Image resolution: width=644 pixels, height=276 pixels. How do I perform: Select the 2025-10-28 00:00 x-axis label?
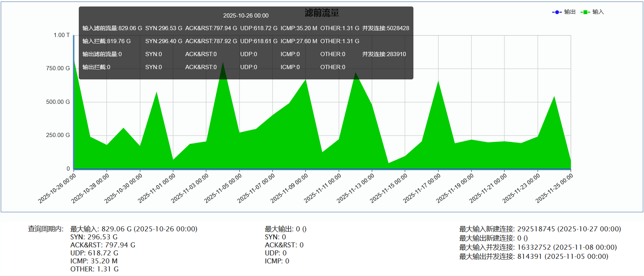tap(91, 188)
